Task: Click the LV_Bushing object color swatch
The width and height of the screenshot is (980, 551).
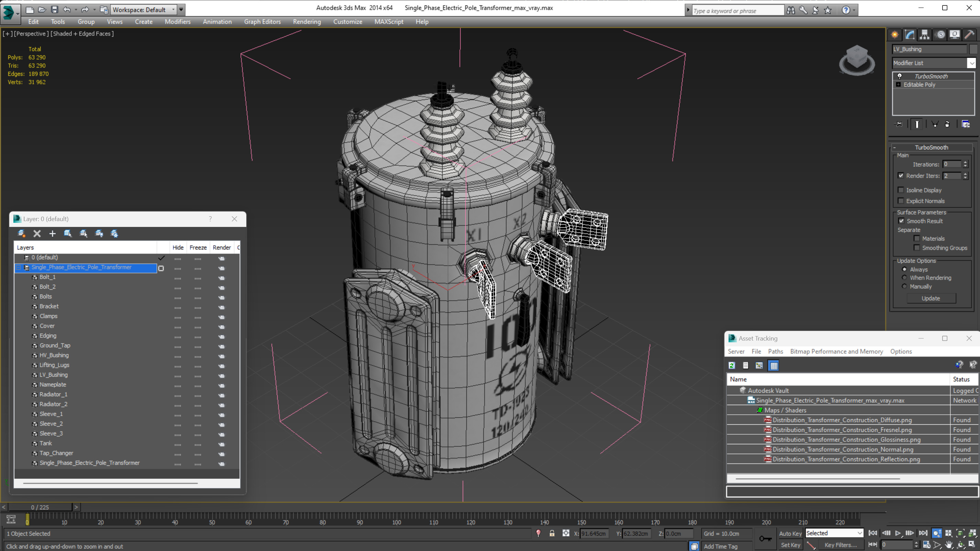Action: [973, 49]
